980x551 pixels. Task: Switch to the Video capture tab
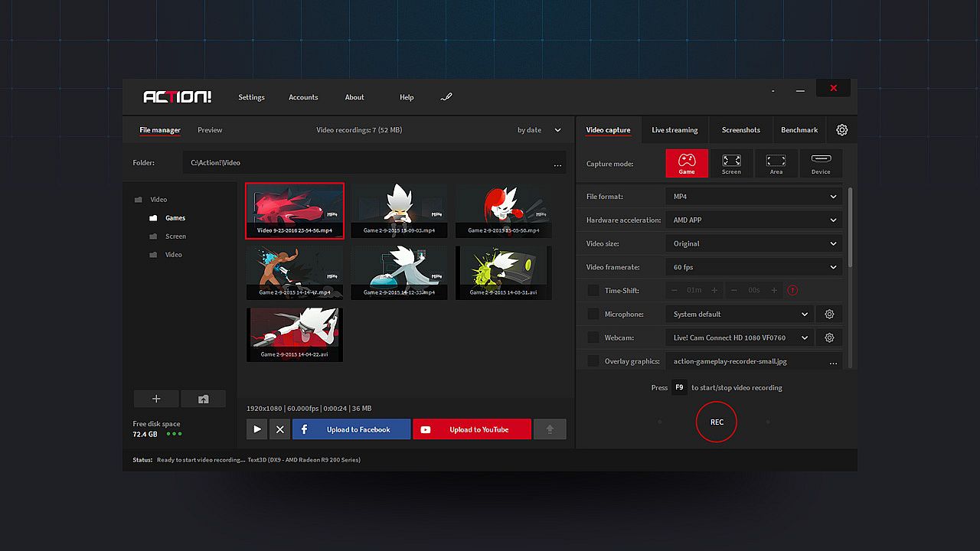coord(609,130)
